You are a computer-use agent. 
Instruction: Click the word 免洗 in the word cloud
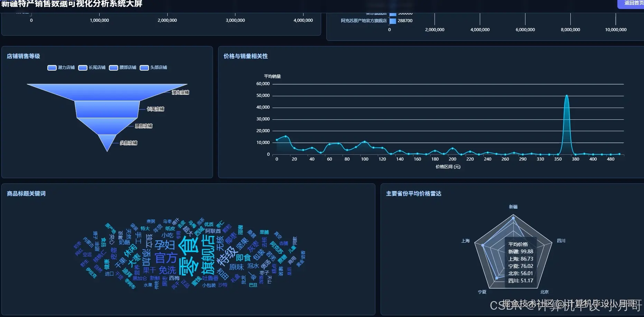pos(167,270)
